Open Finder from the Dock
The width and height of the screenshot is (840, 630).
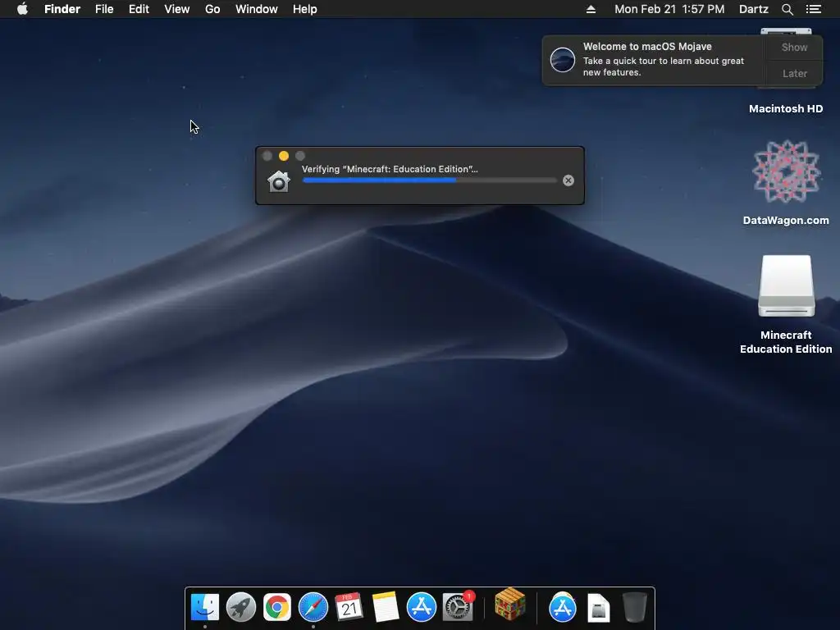pyautogui.click(x=204, y=608)
